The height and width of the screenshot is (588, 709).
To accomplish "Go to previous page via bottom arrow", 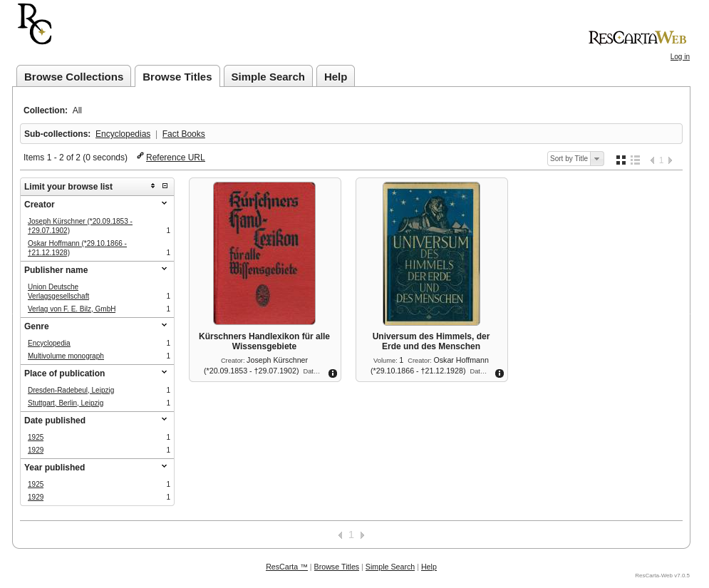I will [340, 535].
